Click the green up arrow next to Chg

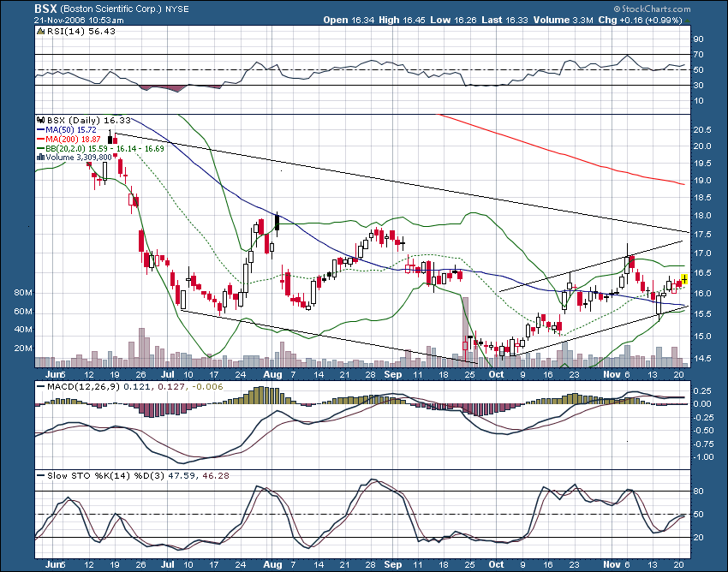pyautogui.click(x=687, y=21)
